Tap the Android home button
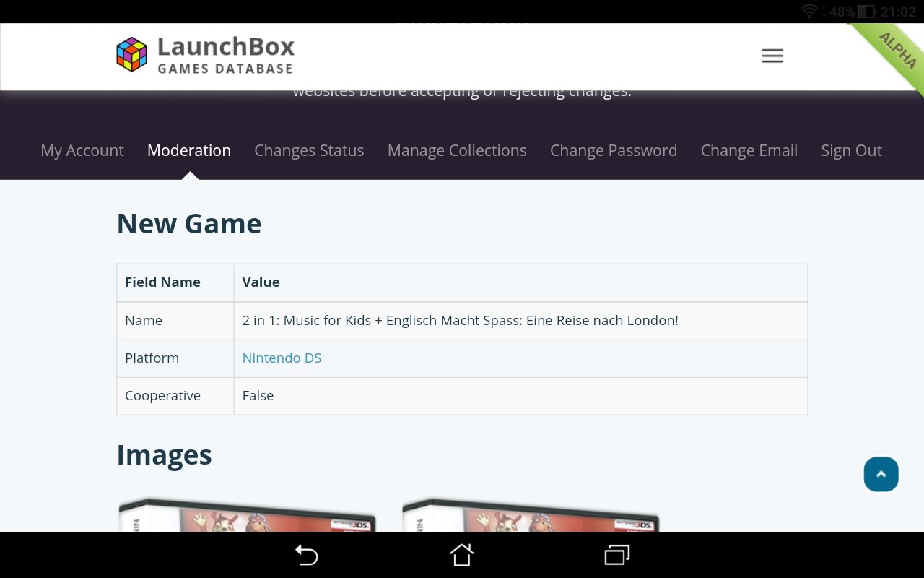The width and height of the screenshot is (924, 578). pos(462,555)
